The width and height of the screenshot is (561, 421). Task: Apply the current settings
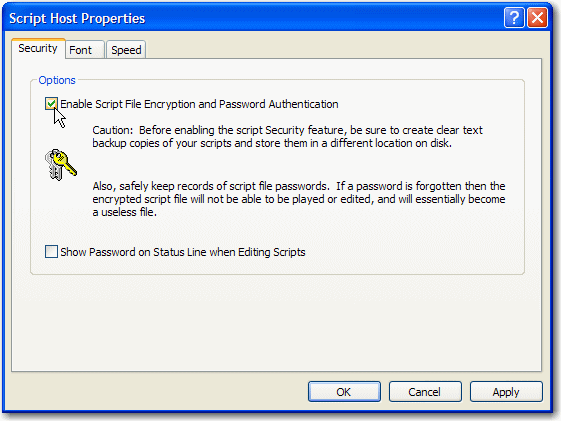[506, 392]
